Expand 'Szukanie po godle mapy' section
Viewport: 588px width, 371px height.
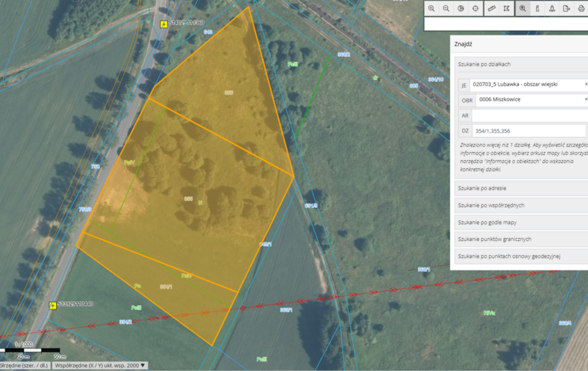[x=522, y=223]
